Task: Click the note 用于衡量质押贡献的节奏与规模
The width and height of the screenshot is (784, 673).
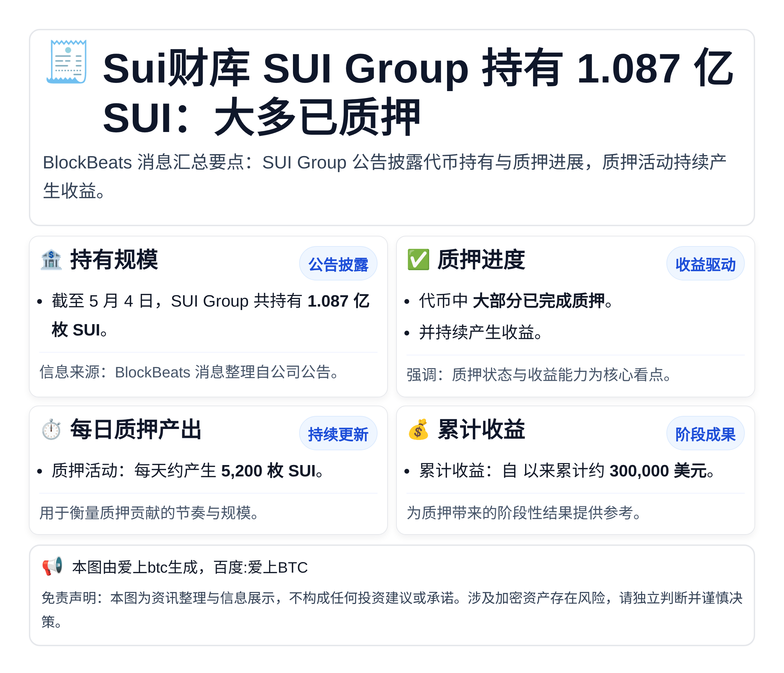Action: point(149,512)
